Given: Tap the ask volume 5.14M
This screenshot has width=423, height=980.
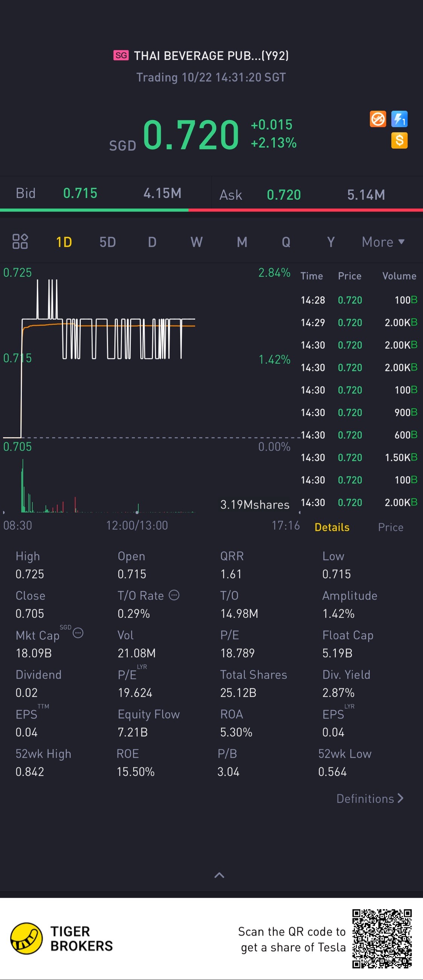Looking at the screenshot, I should coord(366,195).
